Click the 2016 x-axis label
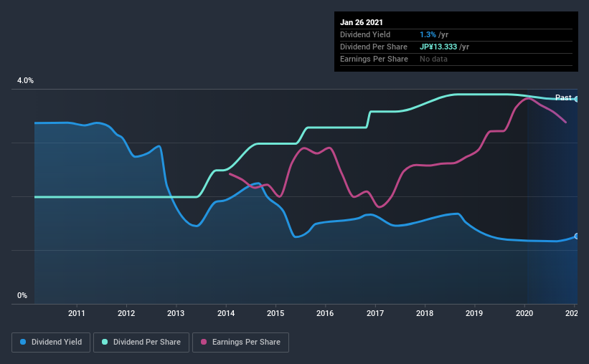 [x=325, y=313]
